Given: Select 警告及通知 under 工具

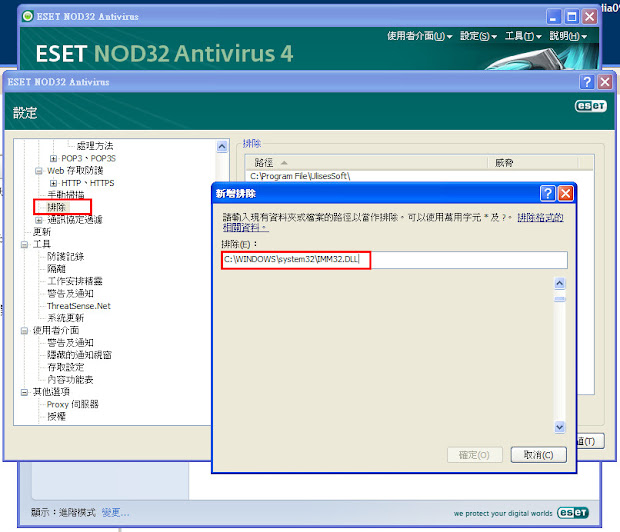Looking at the screenshot, I should coord(70,293).
